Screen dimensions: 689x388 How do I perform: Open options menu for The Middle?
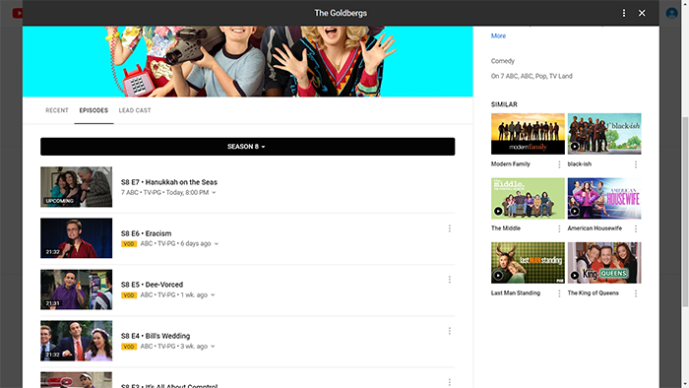559,228
